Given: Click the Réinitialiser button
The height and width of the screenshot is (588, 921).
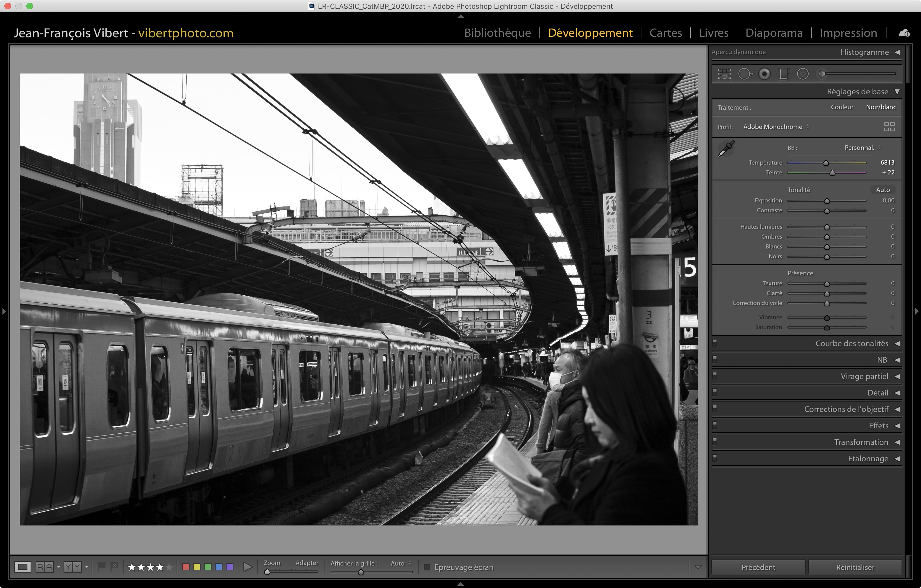Looking at the screenshot, I should [x=855, y=567].
